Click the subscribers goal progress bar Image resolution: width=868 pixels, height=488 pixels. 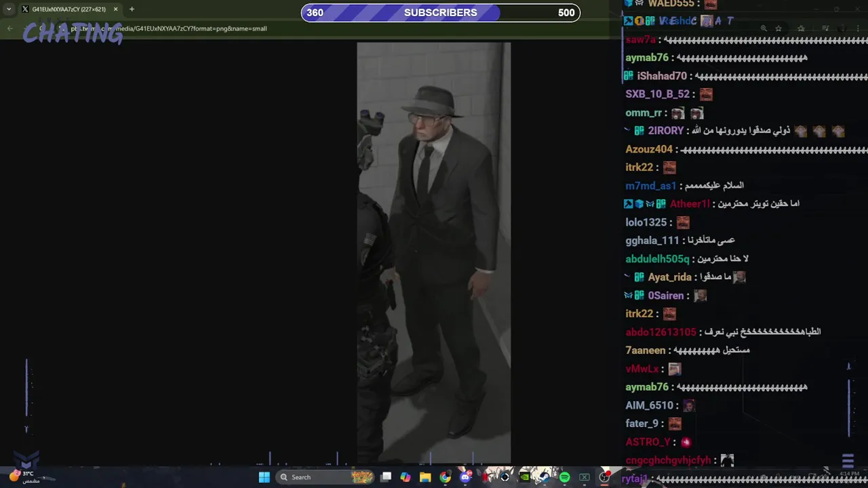click(x=441, y=12)
